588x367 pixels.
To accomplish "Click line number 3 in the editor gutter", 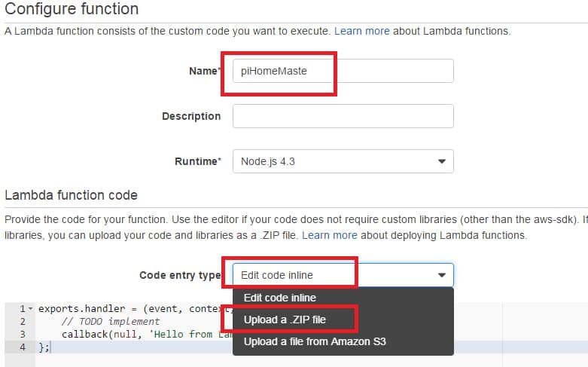I will click(x=23, y=334).
